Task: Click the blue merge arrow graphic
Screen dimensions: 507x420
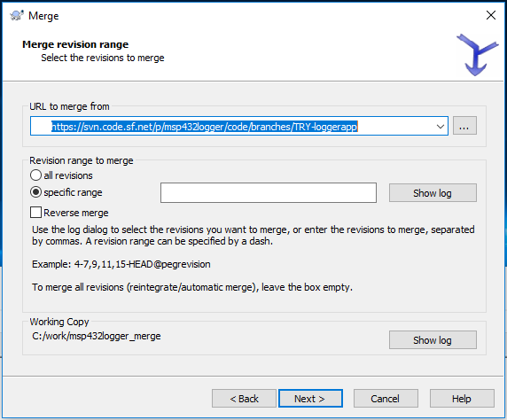Action: point(477,55)
